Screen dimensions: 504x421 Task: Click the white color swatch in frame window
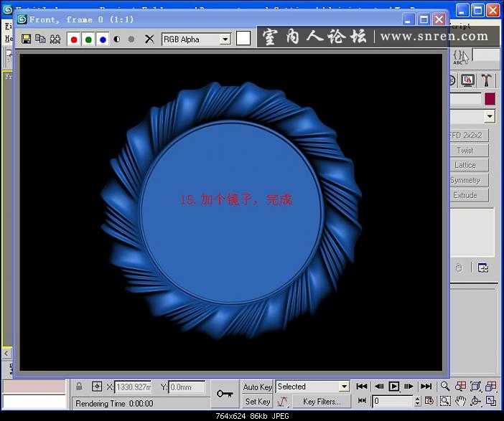coord(243,39)
